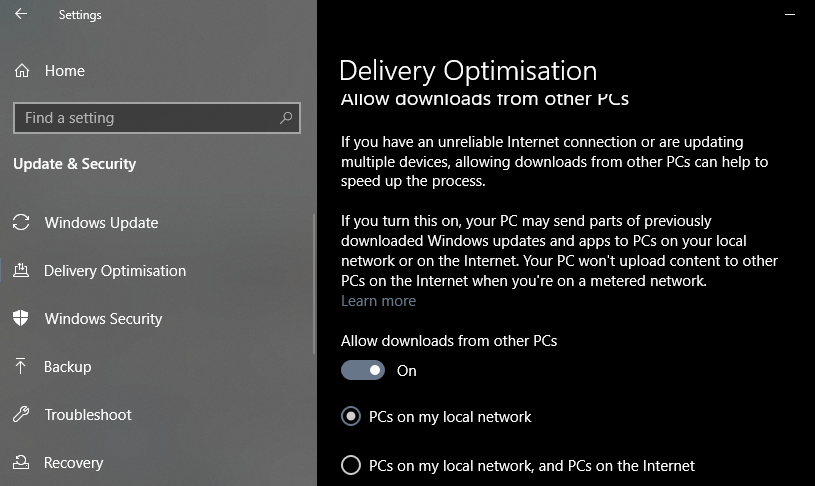The width and height of the screenshot is (815, 486).
Task: Click the back arrow icon
Action: tap(21, 14)
